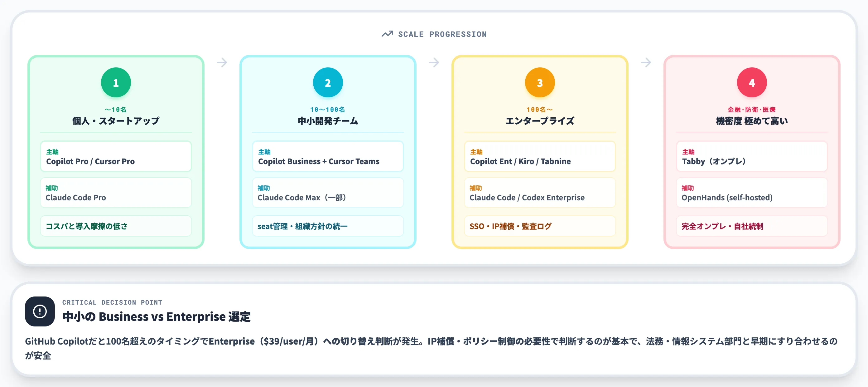868x387 pixels.
Task: Click the 機密度 極めて高い card title
Action: point(752,121)
